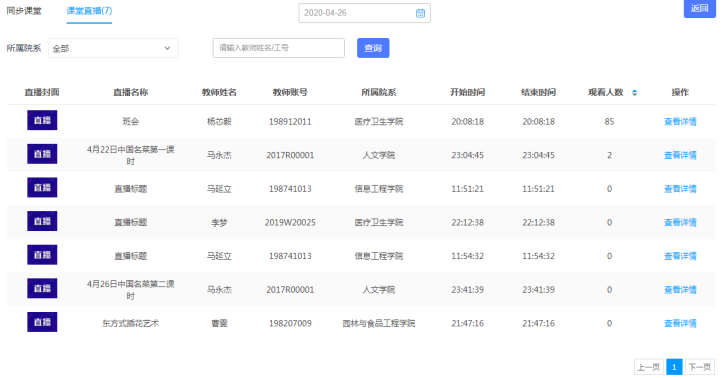The width and height of the screenshot is (723, 378).
Task: Select teacher name 杨芯毅
Action: (219, 122)
